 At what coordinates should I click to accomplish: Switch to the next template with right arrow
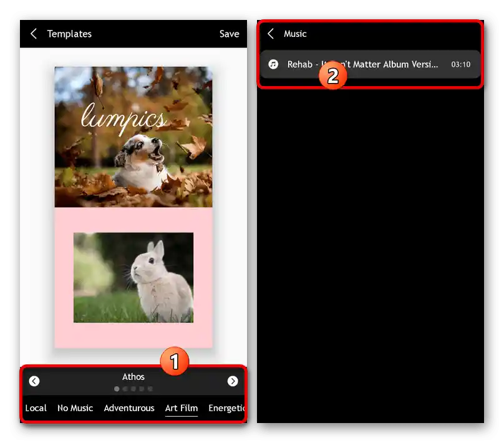[233, 381]
